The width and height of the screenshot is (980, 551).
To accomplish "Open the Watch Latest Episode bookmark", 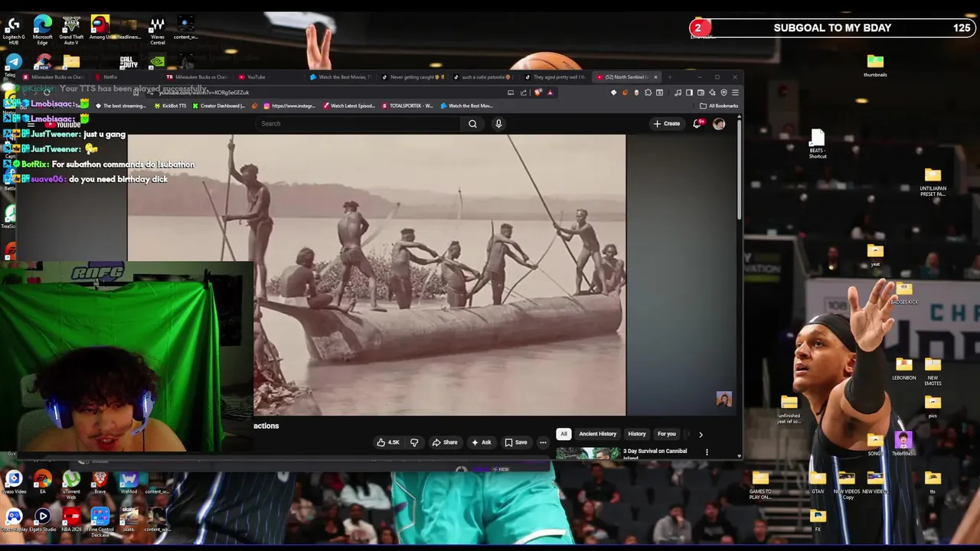I will 349,106.
